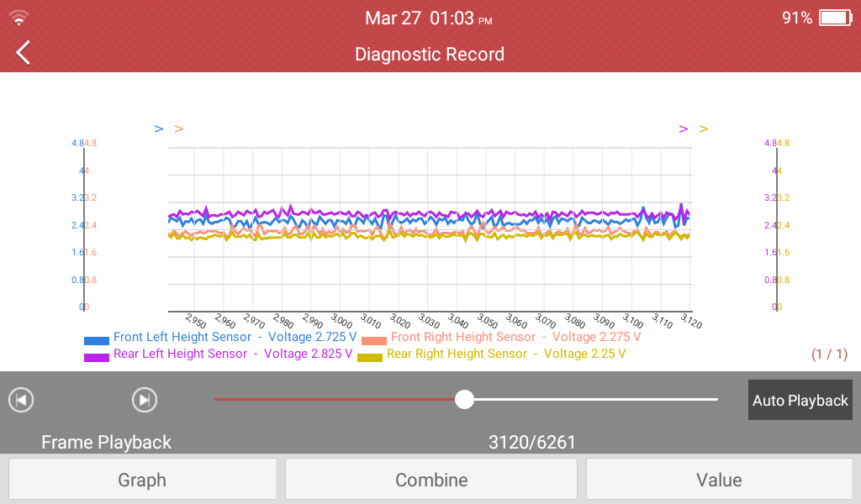Image resolution: width=861 pixels, height=504 pixels.
Task: Tap the battery indicator icon
Action: [835, 18]
